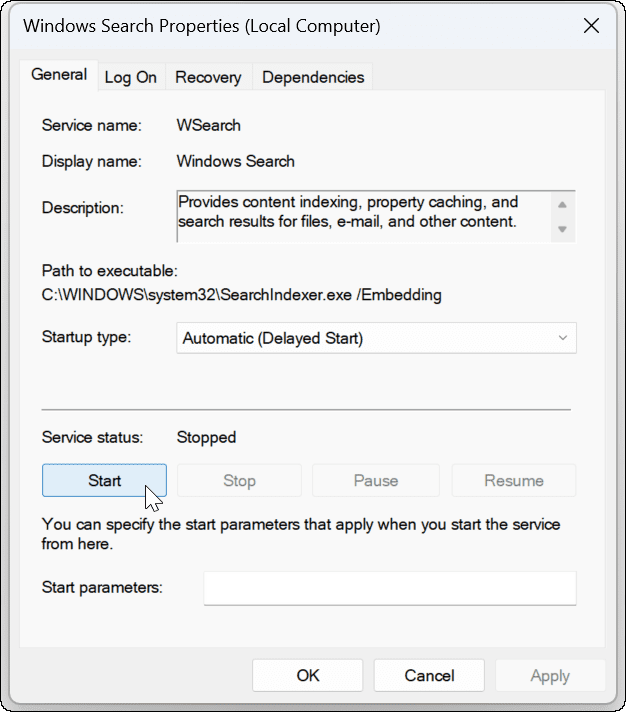Switch to the General tab
Screen dimensions: 626x712
(x=59, y=75)
